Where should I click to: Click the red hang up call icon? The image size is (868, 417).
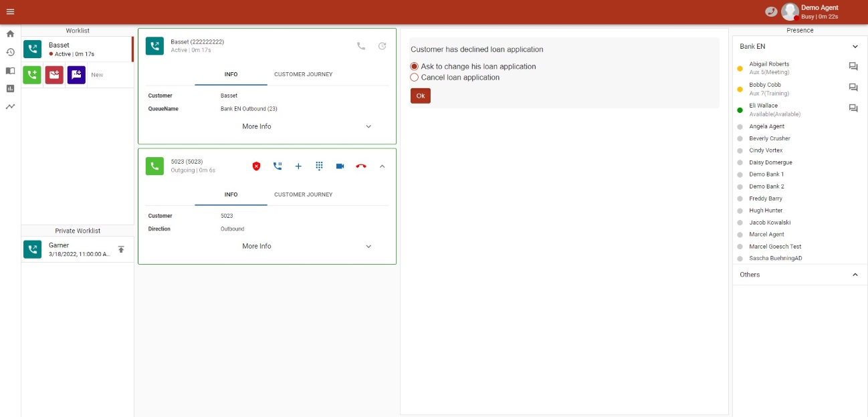click(x=361, y=166)
